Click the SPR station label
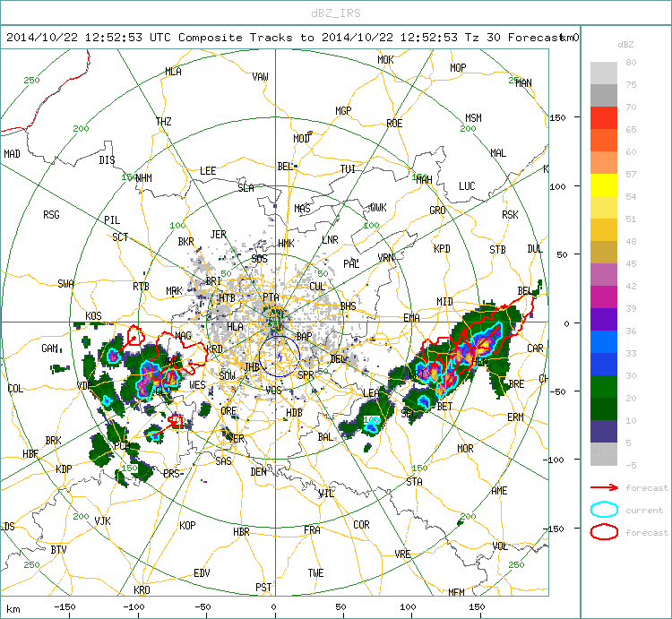Image resolution: width=672 pixels, height=619 pixels. tap(306, 375)
